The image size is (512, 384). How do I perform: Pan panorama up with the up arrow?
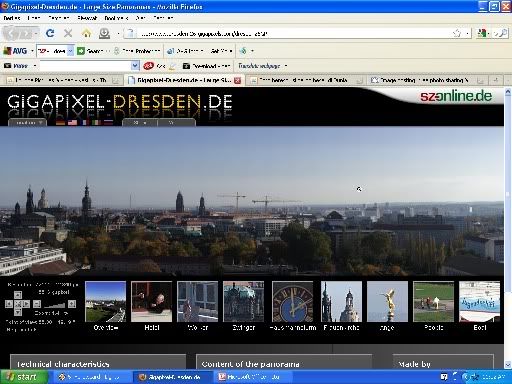[x=18, y=295]
